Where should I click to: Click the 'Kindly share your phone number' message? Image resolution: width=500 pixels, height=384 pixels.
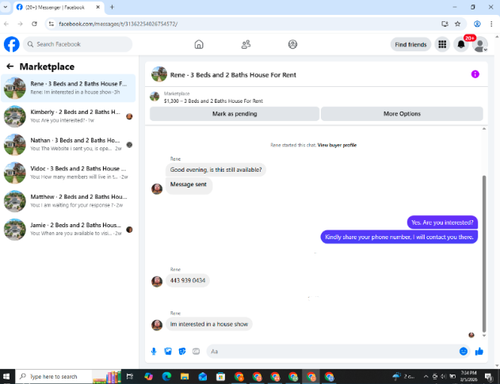(x=399, y=237)
